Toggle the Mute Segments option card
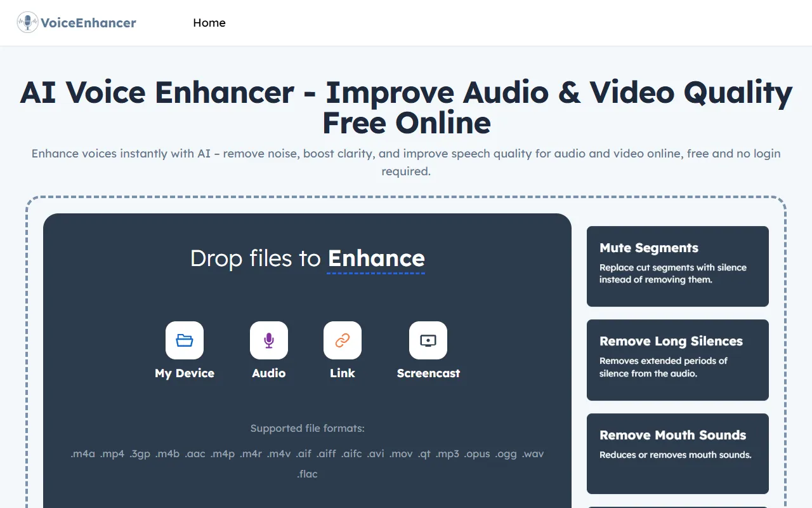Viewport: 812px width, 508px height. point(678,266)
